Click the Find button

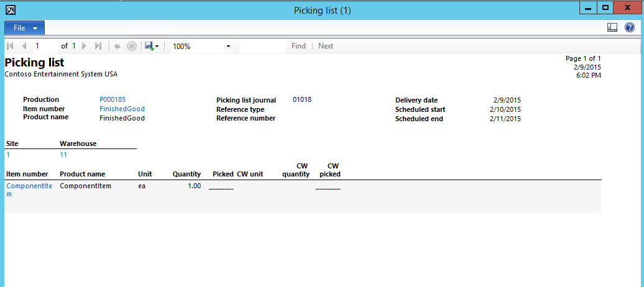(x=298, y=46)
